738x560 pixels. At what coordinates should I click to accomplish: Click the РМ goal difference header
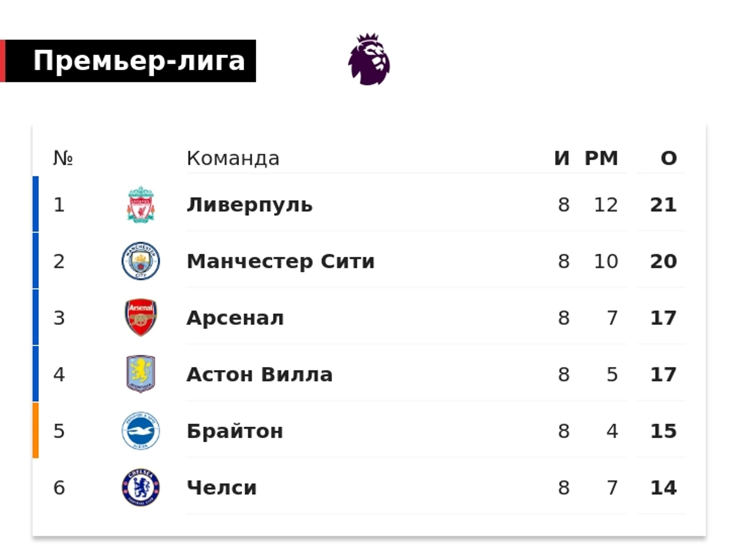pos(602,158)
